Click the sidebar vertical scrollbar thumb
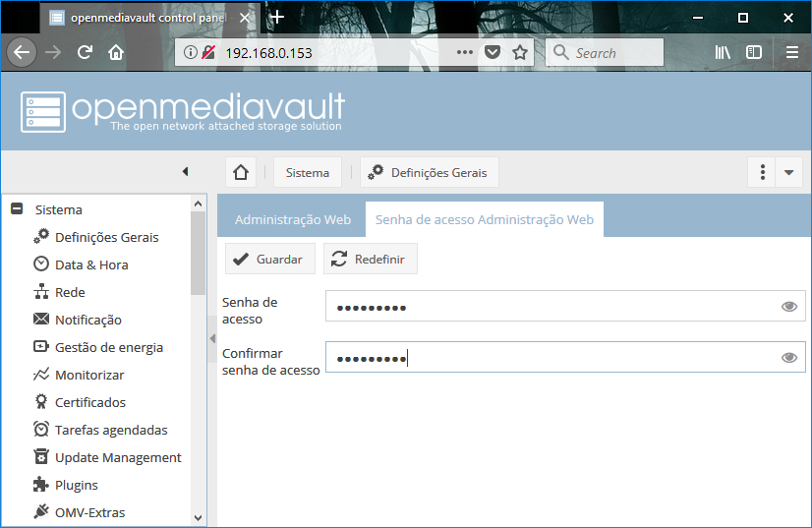 [198, 253]
